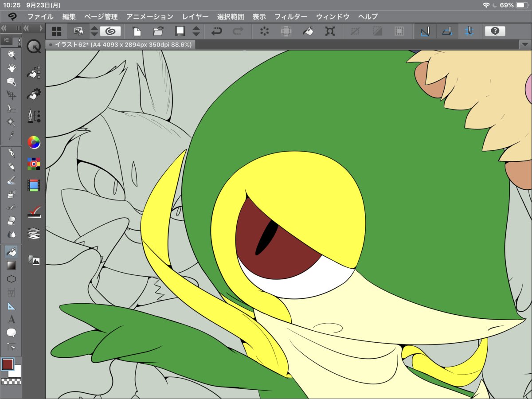
Task: Select the Hand move tool
Action: [12, 68]
